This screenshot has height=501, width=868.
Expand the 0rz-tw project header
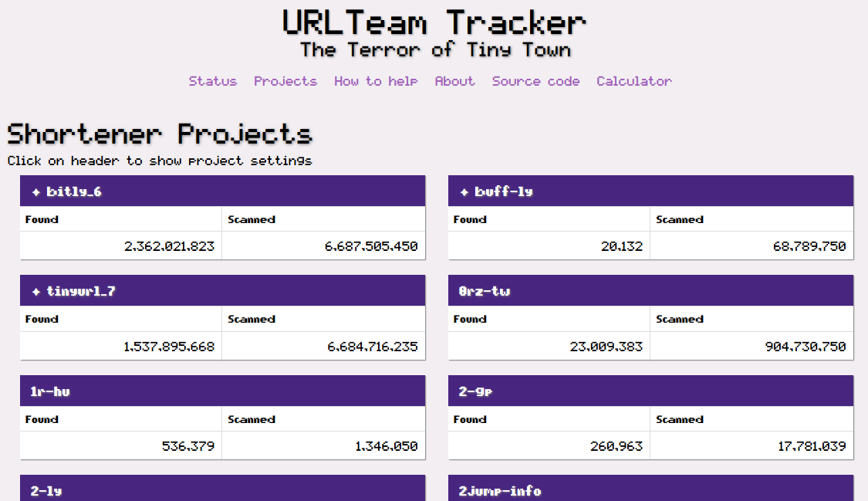coord(650,290)
